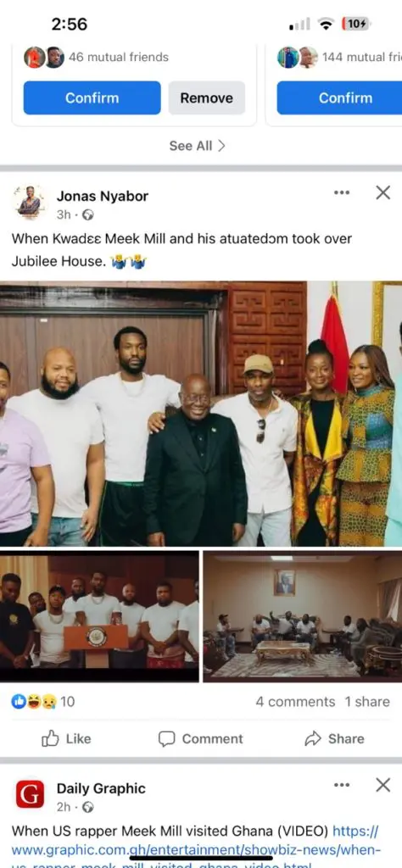View the reaction emojis count

tap(43, 701)
